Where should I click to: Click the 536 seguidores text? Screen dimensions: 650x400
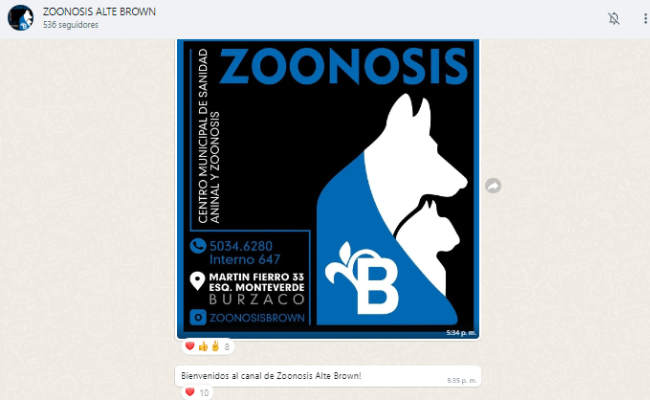70,25
